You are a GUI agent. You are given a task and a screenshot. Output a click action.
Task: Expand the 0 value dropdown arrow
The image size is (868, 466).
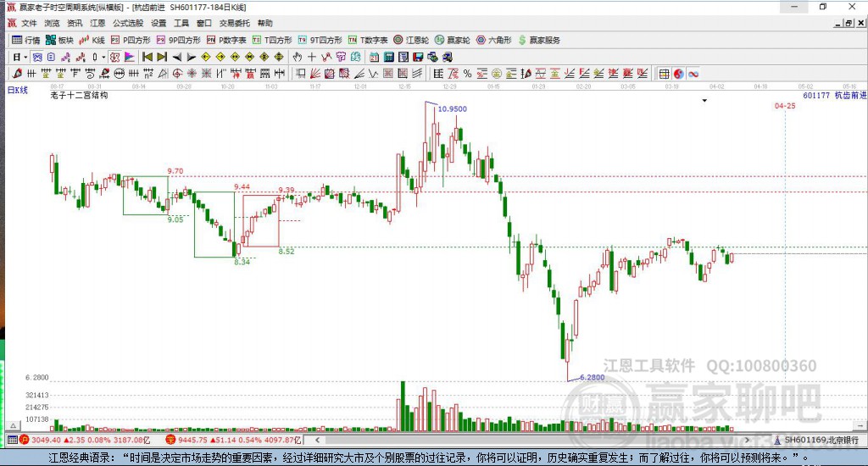pyautogui.click(x=103, y=57)
